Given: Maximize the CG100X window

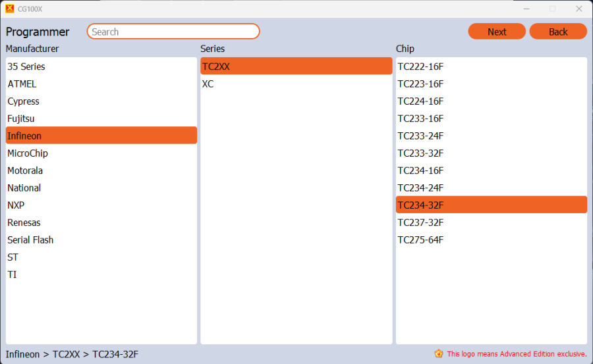Looking at the screenshot, I should click(x=552, y=9).
